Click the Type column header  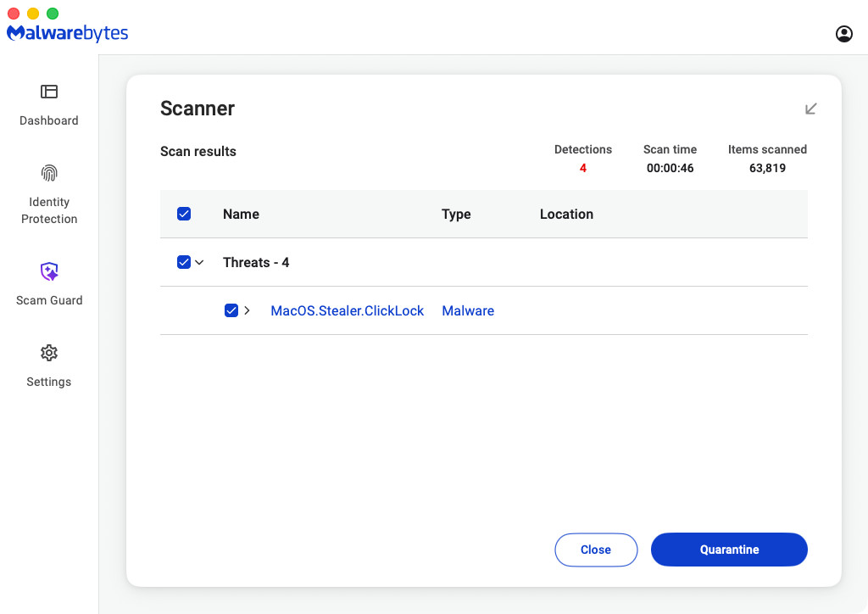(456, 215)
